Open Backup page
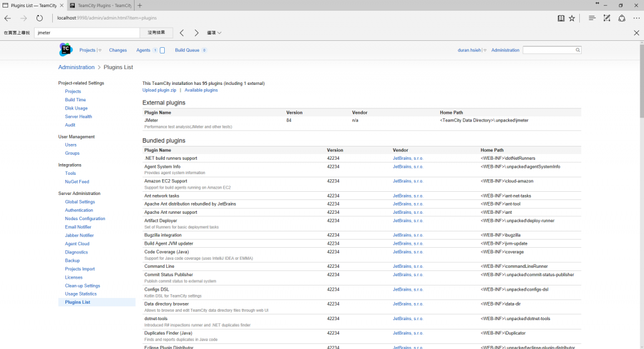The height and width of the screenshot is (349, 644). coord(72,261)
